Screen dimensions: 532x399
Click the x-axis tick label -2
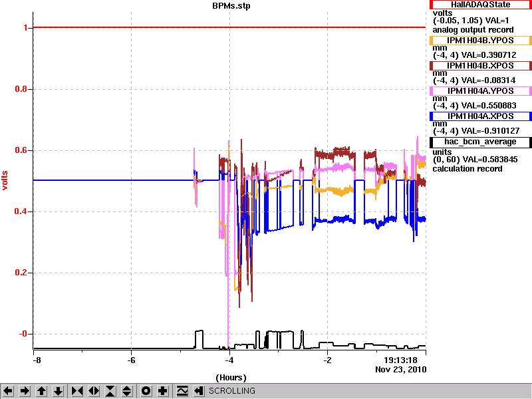327,360
